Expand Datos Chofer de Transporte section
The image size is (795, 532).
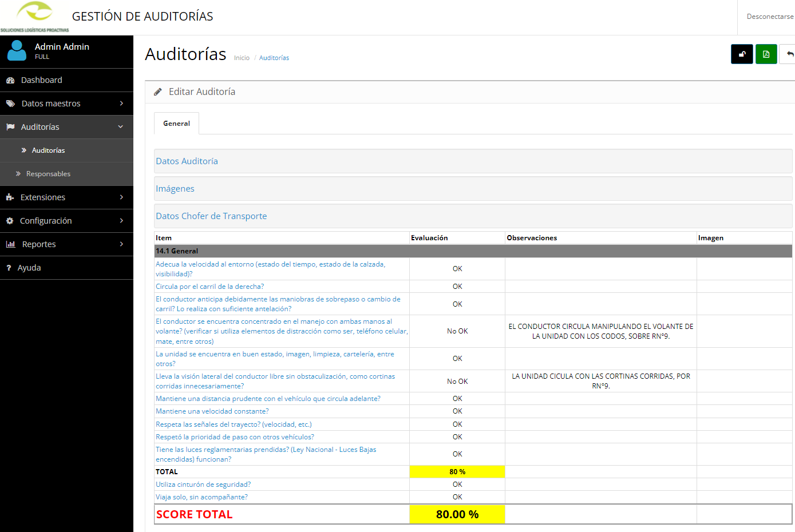pyautogui.click(x=211, y=216)
